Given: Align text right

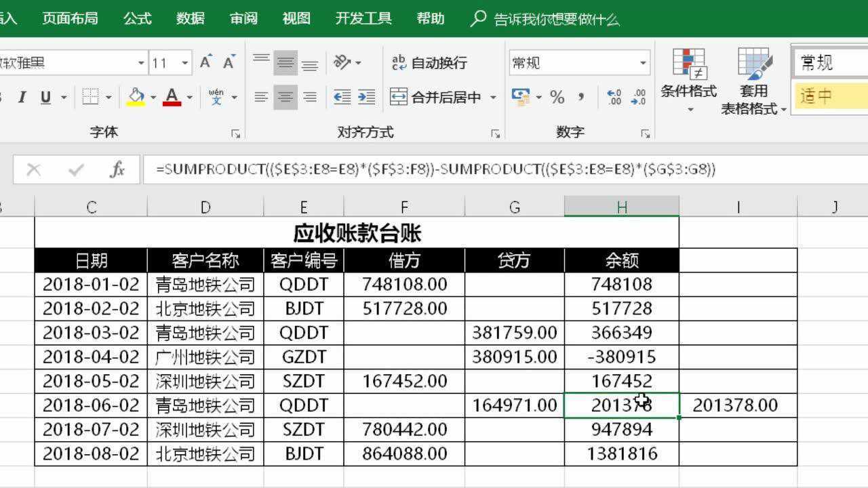Looking at the screenshot, I should (x=310, y=98).
